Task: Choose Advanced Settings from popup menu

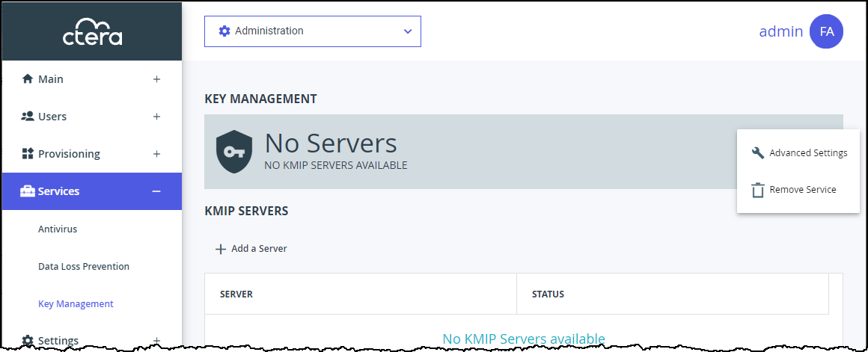Action: tap(798, 153)
